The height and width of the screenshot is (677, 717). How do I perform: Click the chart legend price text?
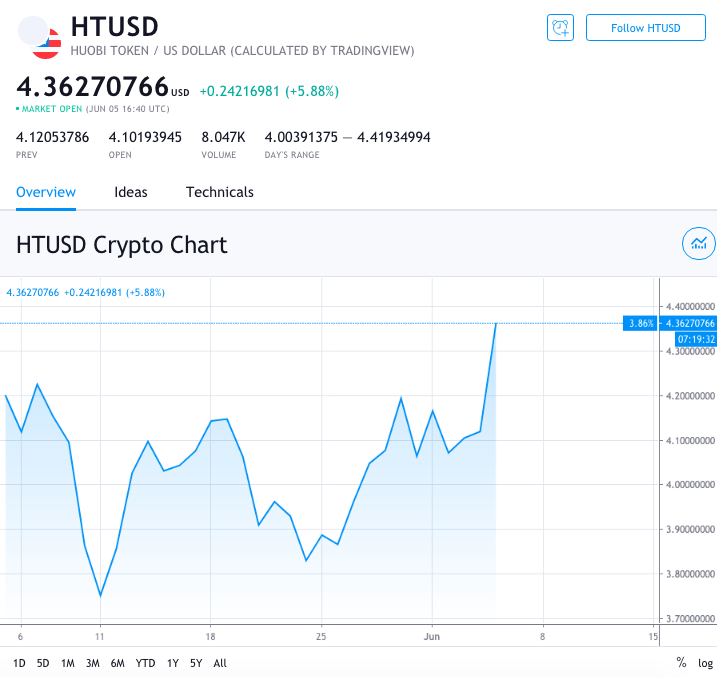click(86, 293)
